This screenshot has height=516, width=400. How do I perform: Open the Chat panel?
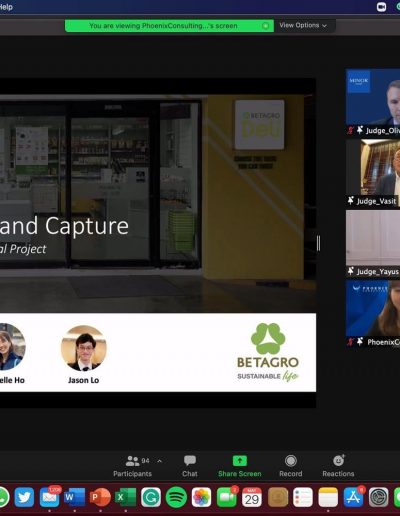(x=190, y=466)
